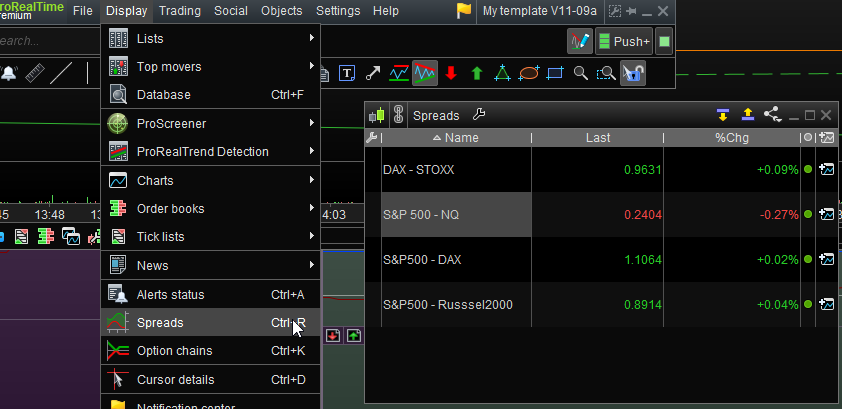Select Spreads in Display menu
Viewport: 842px width, 409px height.
pyautogui.click(x=210, y=322)
